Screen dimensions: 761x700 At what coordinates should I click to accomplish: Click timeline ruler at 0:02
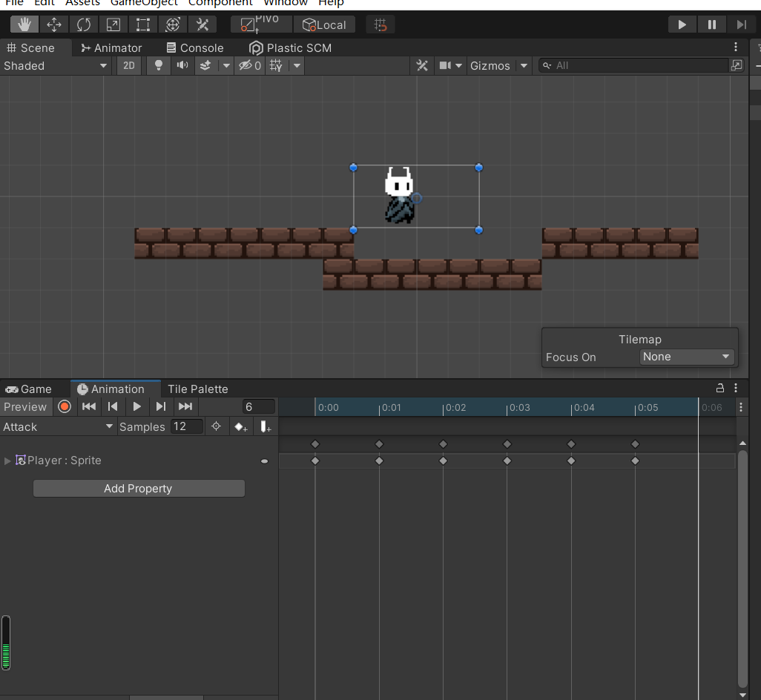(x=443, y=408)
